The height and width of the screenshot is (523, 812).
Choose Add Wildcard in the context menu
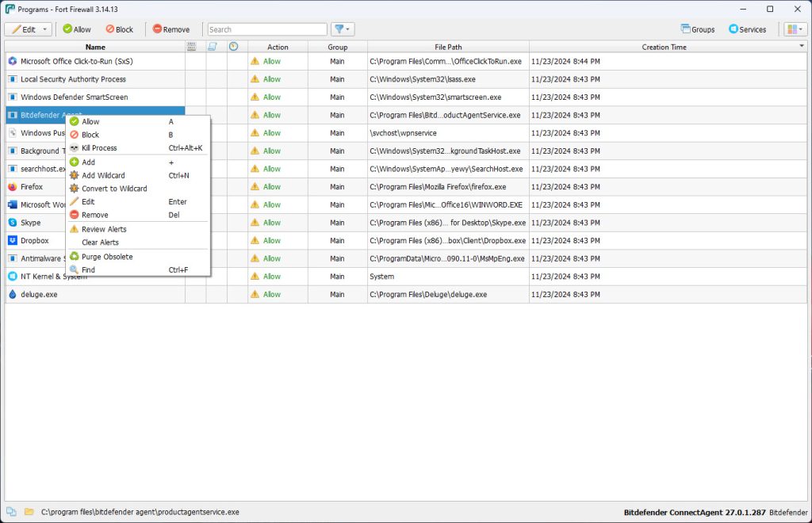tap(138, 175)
